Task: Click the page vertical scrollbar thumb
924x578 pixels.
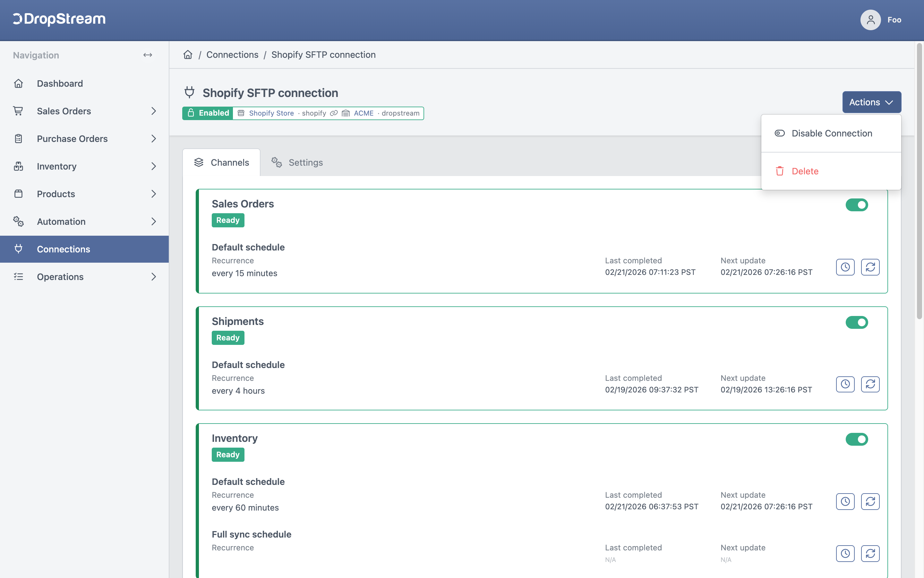Action: pyautogui.click(x=919, y=181)
